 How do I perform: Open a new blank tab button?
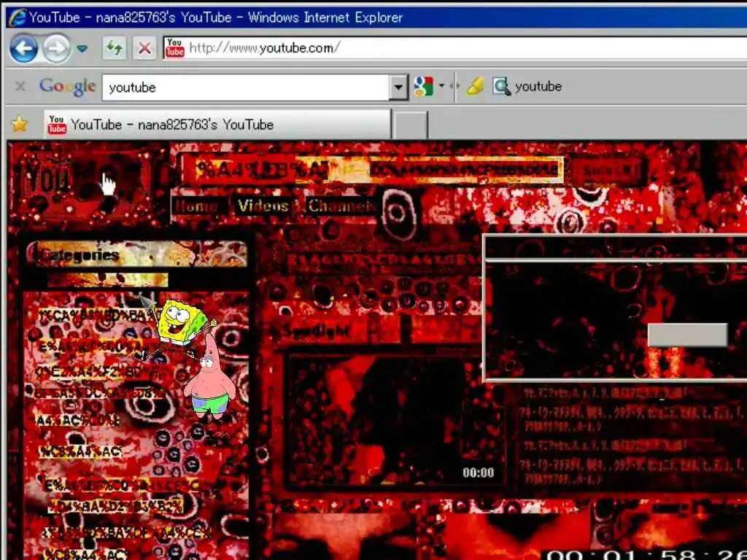point(411,125)
